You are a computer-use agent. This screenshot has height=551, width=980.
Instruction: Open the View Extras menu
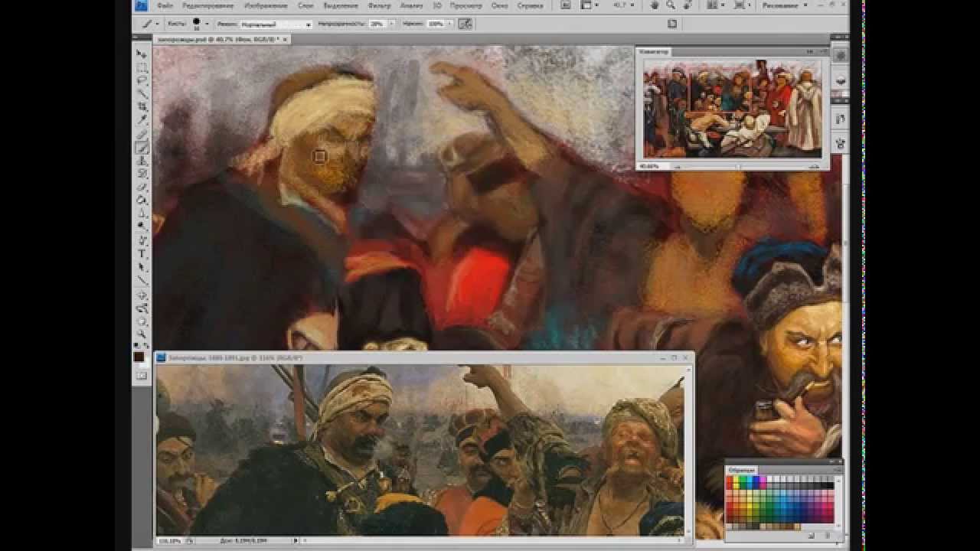(590, 5)
